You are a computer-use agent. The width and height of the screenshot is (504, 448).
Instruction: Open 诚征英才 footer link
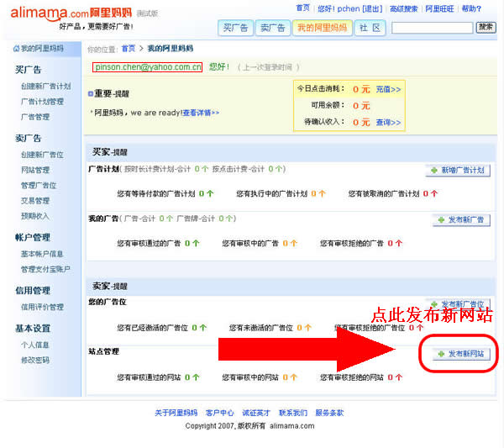click(256, 413)
